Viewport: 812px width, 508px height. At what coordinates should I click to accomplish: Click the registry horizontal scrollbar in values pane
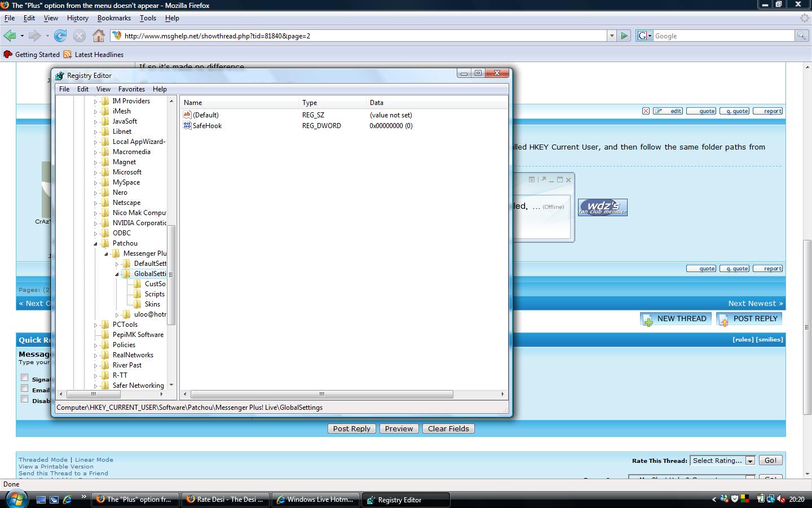(321, 394)
